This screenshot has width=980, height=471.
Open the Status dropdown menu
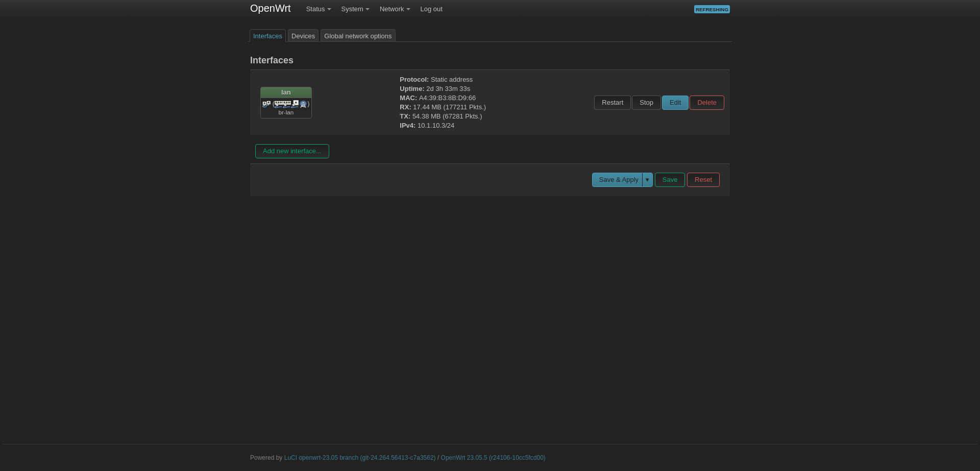pyautogui.click(x=318, y=9)
